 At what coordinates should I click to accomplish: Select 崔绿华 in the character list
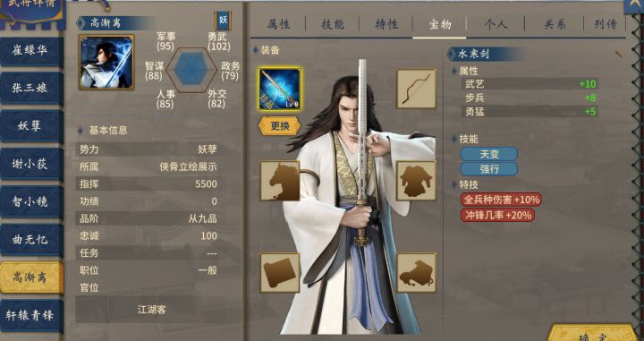coord(30,50)
